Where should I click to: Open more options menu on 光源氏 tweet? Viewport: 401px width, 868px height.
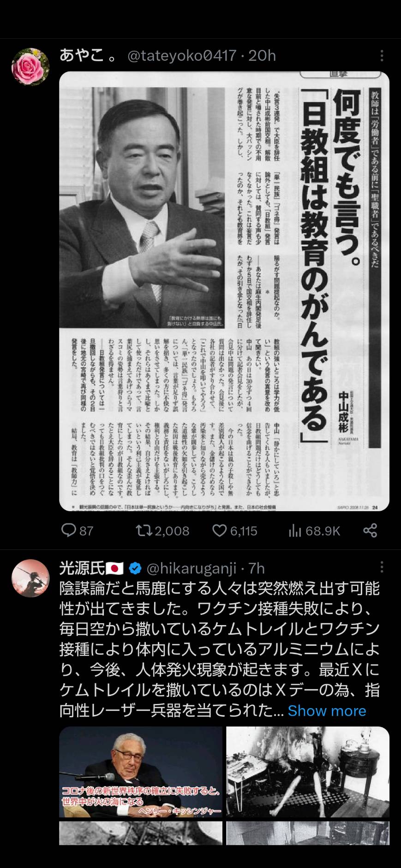(382, 567)
